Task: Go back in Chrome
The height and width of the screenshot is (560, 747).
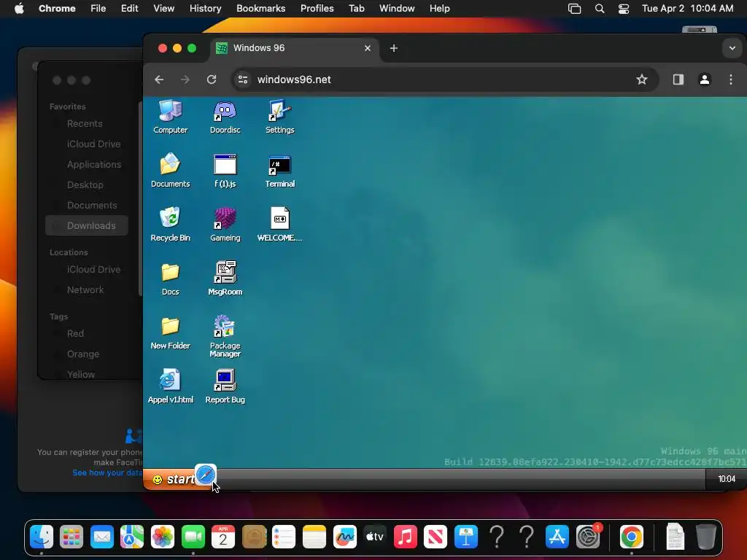Action: coord(159,79)
